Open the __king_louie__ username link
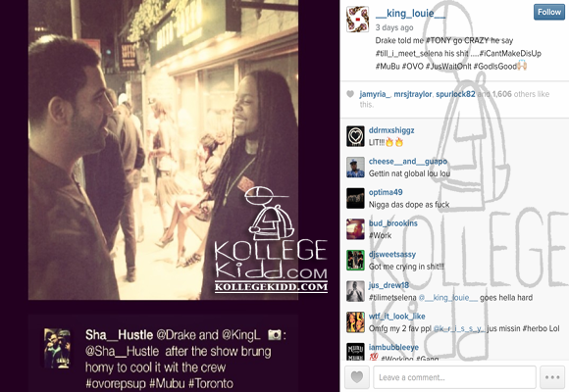Viewport: 569px width, 392px height. (410, 14)
